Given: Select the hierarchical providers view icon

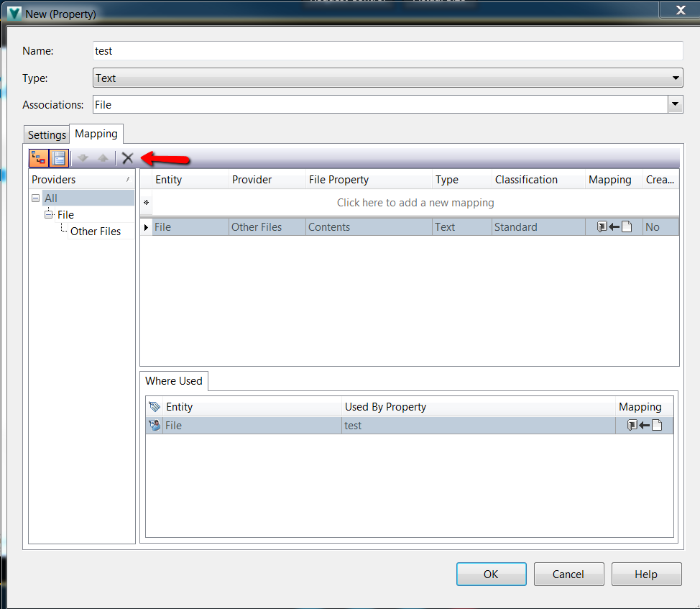Looking at the screenshot, I should coord(38,157).
